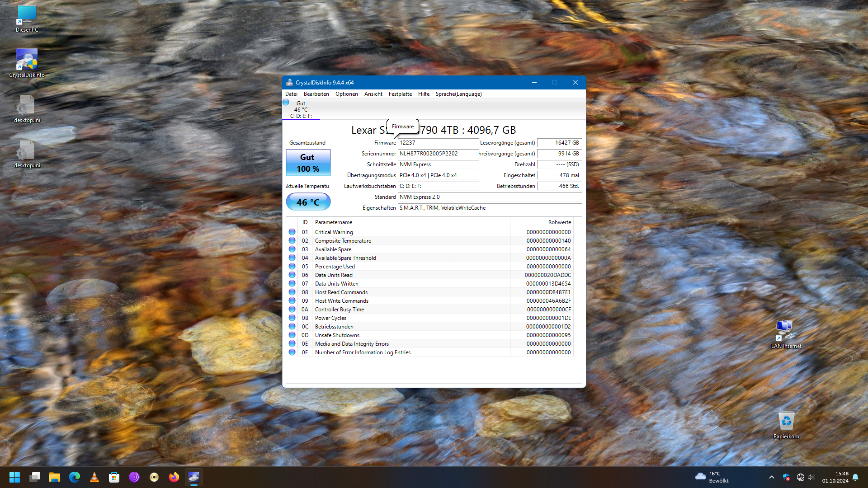Click the File Explorer taskbar icon

55,477
